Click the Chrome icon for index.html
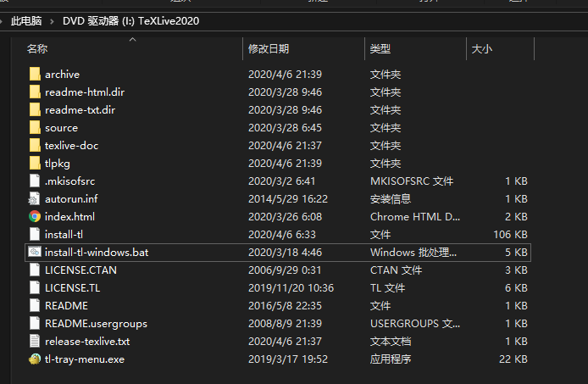 (x=35, y=217)
